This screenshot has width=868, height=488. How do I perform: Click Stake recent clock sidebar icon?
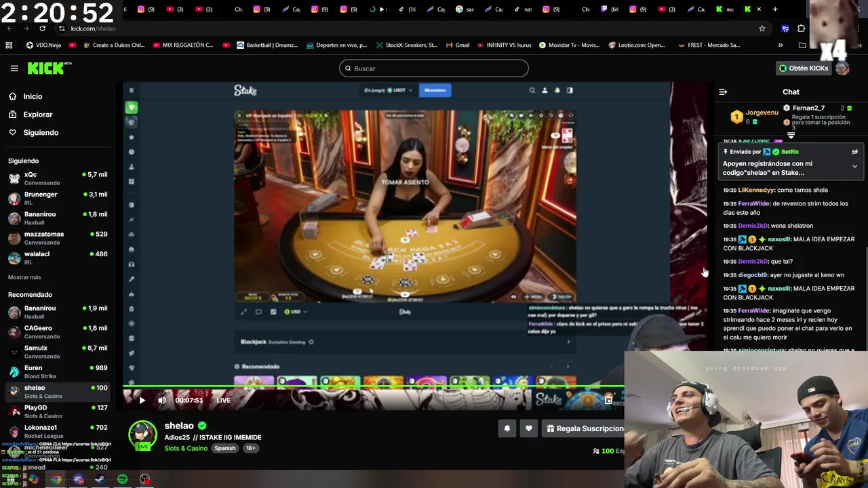point(132,152)
